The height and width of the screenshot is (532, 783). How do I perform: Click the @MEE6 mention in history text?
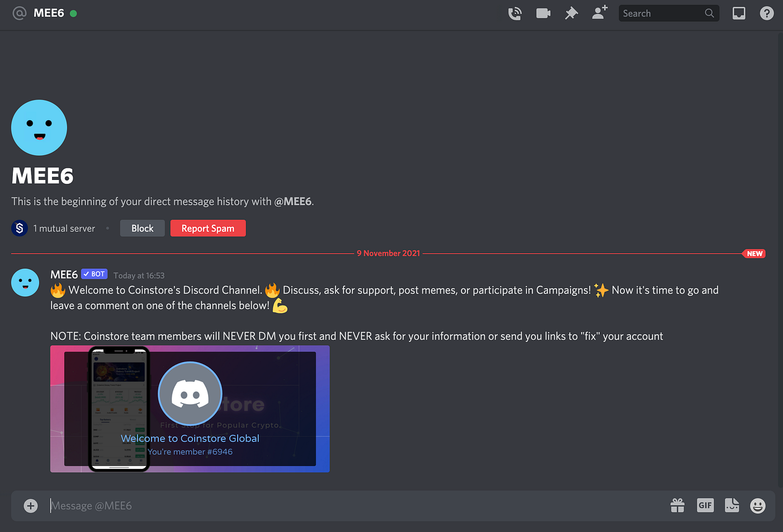coord(293,201)
